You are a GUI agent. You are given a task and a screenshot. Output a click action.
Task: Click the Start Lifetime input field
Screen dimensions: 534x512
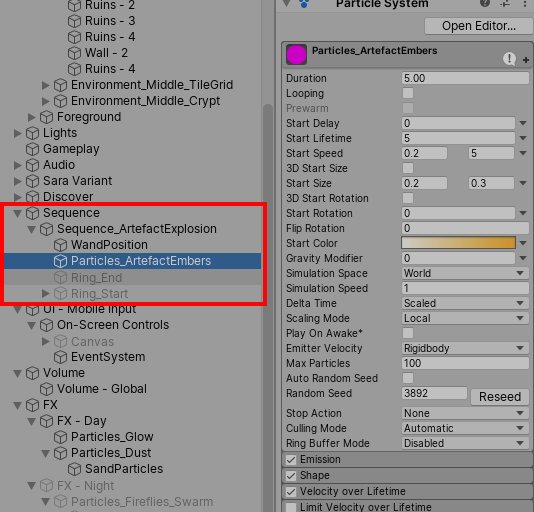point(458,138)
